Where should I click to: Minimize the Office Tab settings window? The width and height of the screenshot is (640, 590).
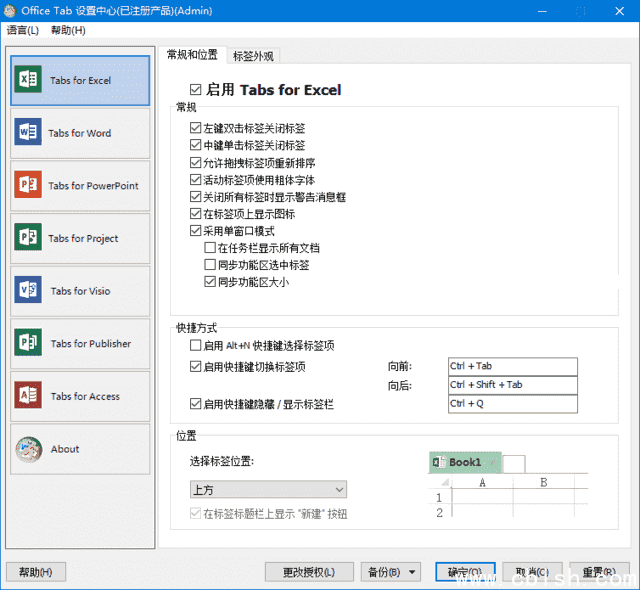[x=542, y=11]
